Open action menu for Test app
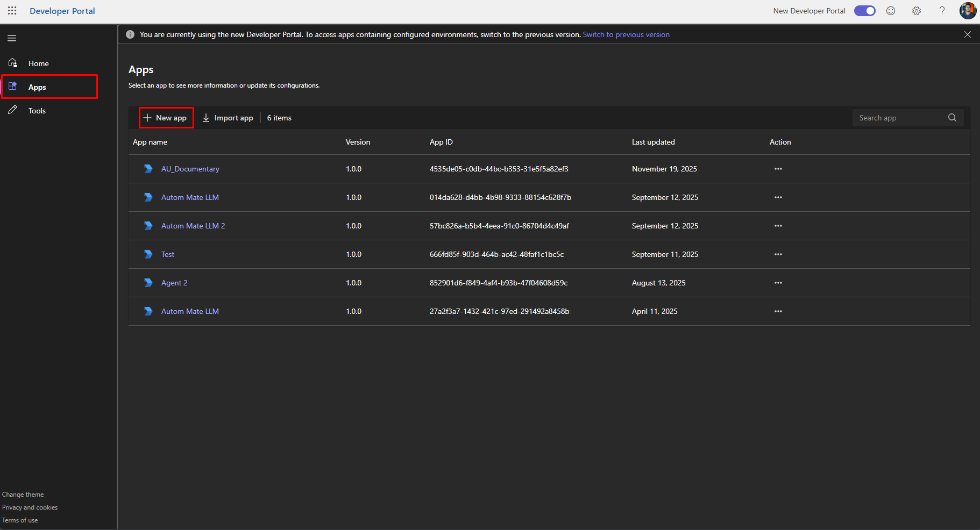The image size is (980, 530). click(778, 254)
